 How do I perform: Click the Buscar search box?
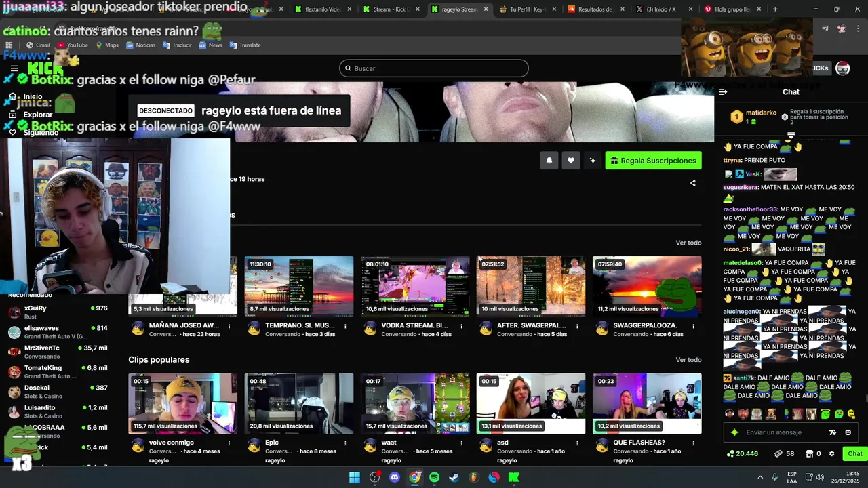click(434, 68)
